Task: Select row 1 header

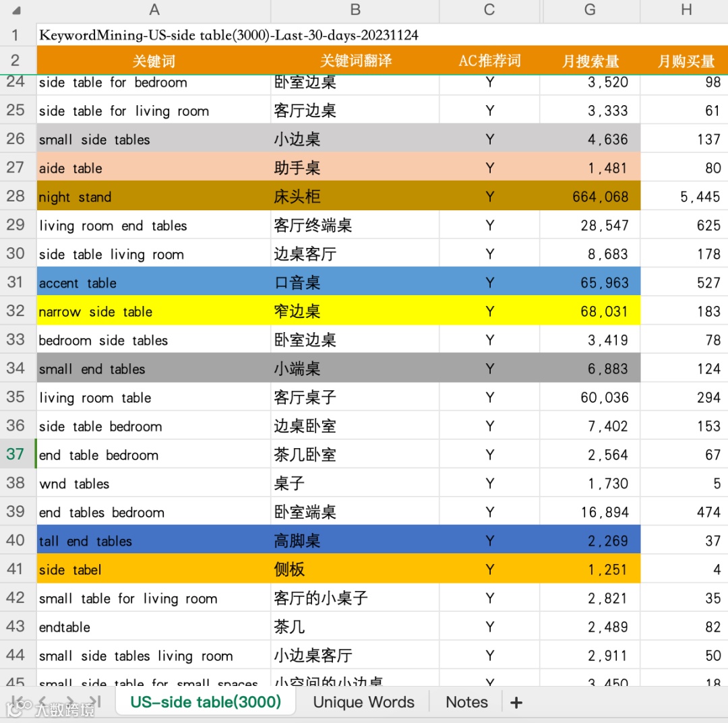Action: [18, 35]
